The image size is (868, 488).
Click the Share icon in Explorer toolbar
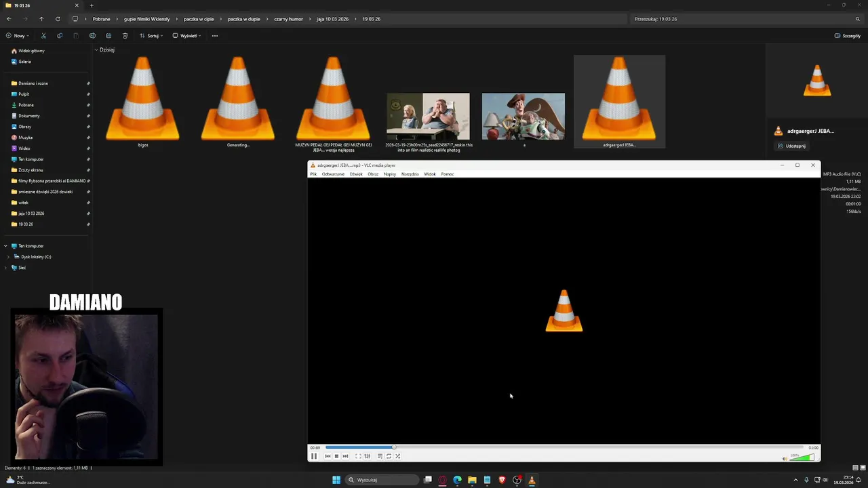coord(108,36)
